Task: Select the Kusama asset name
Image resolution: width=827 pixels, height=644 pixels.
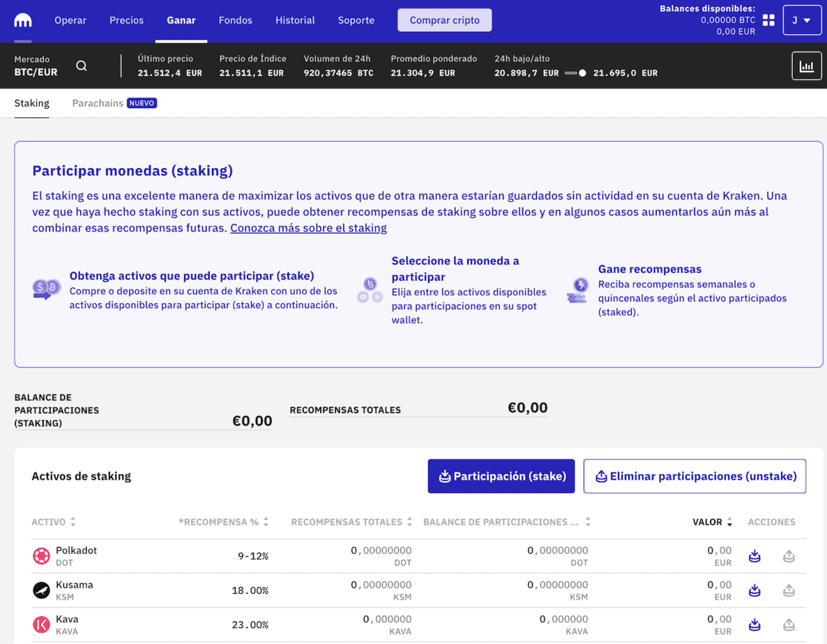Action: tap(75, 585)
